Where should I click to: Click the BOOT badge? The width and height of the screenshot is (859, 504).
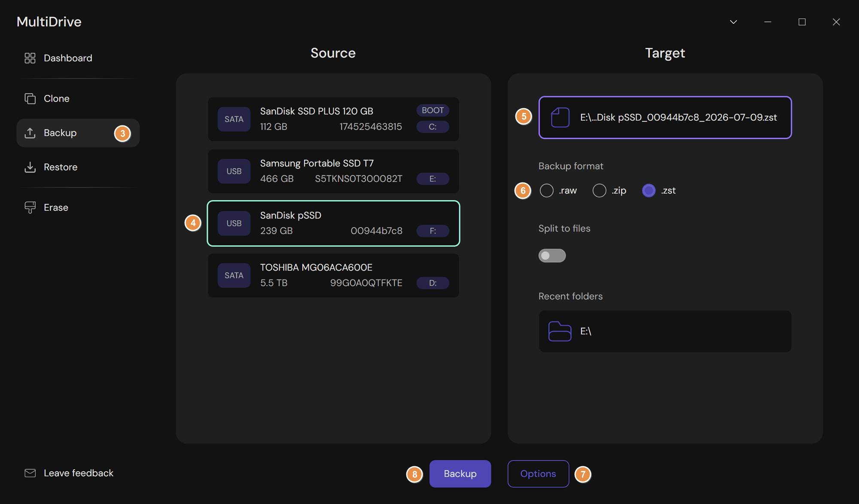pos(433,110)
